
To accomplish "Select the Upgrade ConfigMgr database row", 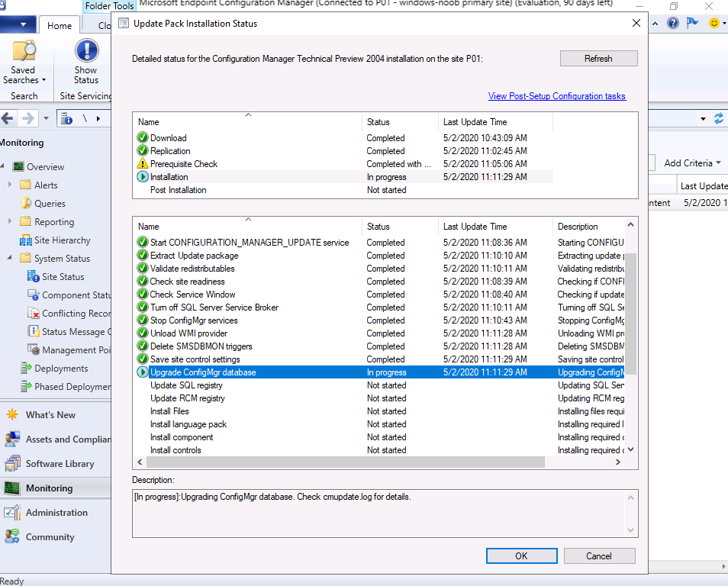I will [x=380, y=372].
